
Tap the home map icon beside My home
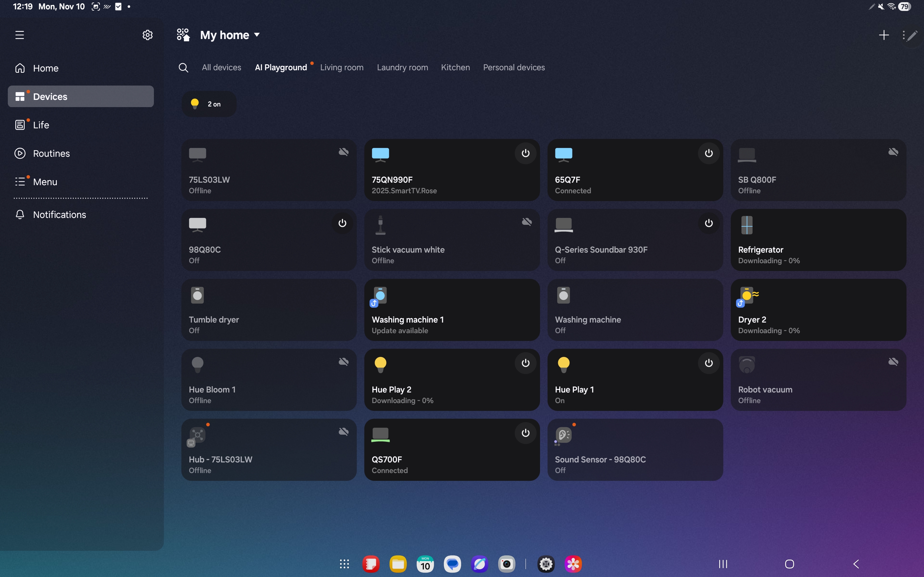pos(183,35)
